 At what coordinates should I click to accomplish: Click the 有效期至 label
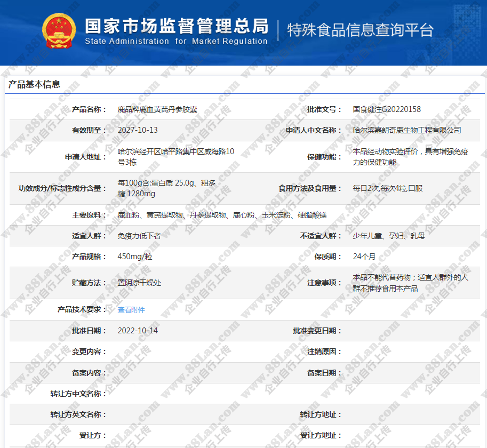[89, 130]
